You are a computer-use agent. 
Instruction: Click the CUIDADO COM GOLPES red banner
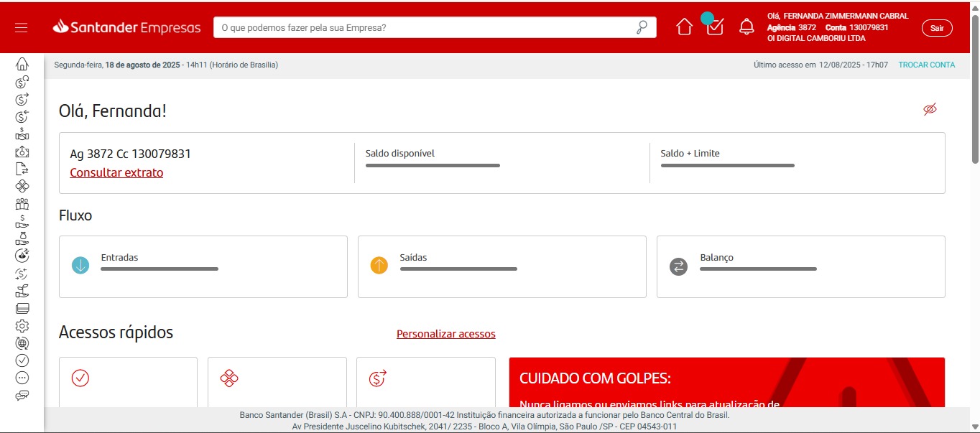tap(727, 383)
